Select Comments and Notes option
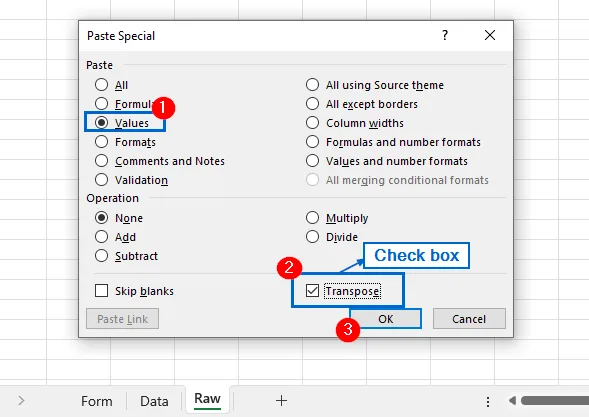 coord(101,161)
